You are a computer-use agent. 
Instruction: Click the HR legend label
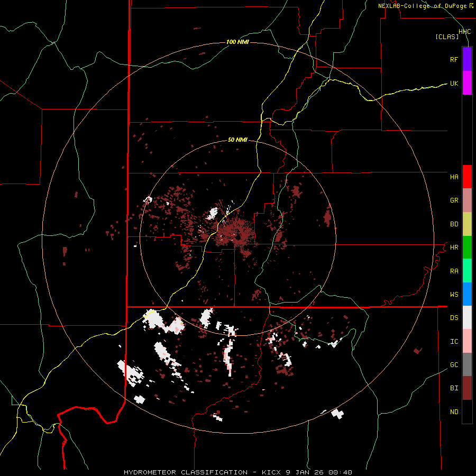coord(454,248)
